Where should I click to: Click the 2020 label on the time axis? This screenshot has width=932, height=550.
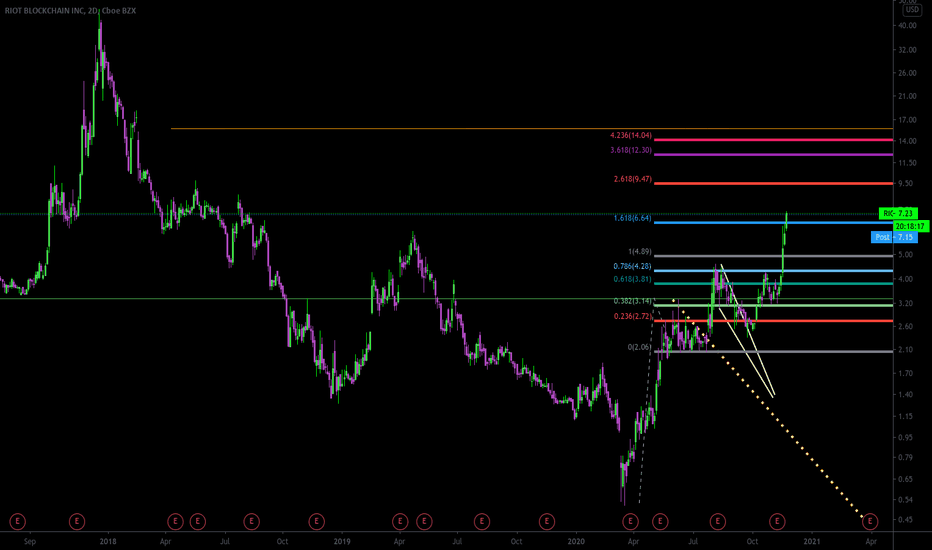click(x=576, y=542)
